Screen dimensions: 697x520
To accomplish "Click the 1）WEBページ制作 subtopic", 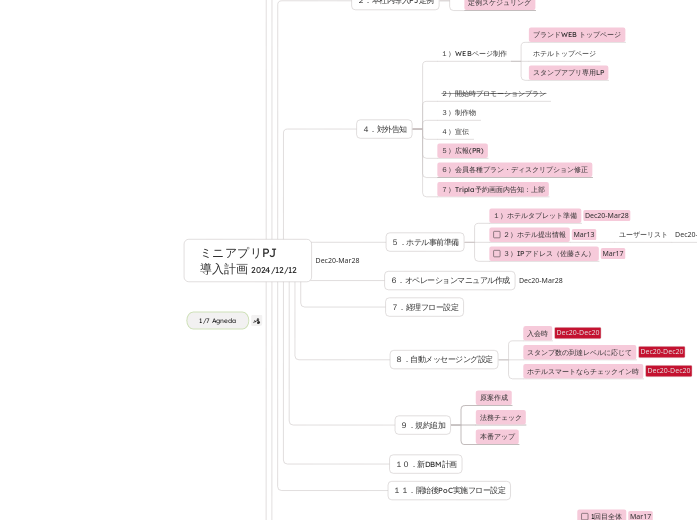I will [474, 54].
